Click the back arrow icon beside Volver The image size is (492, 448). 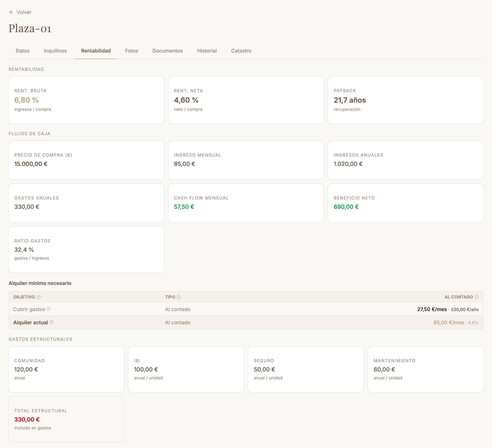[11, 12]
